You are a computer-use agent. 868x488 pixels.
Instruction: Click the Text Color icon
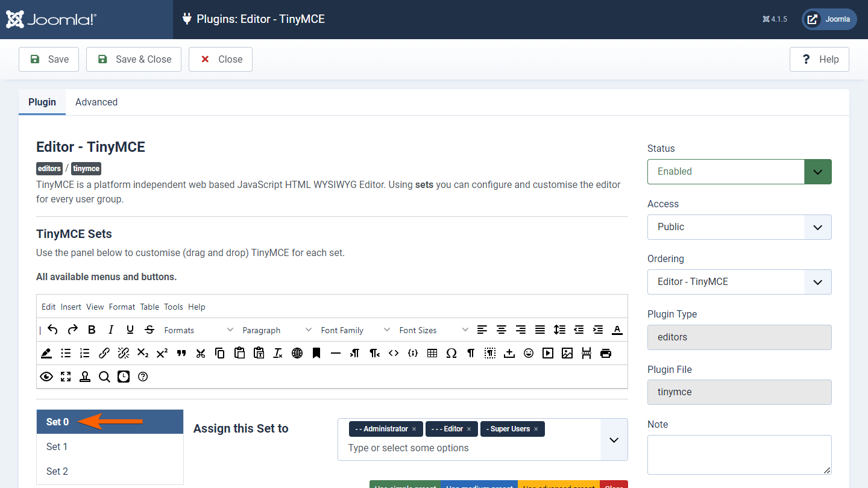617,330
